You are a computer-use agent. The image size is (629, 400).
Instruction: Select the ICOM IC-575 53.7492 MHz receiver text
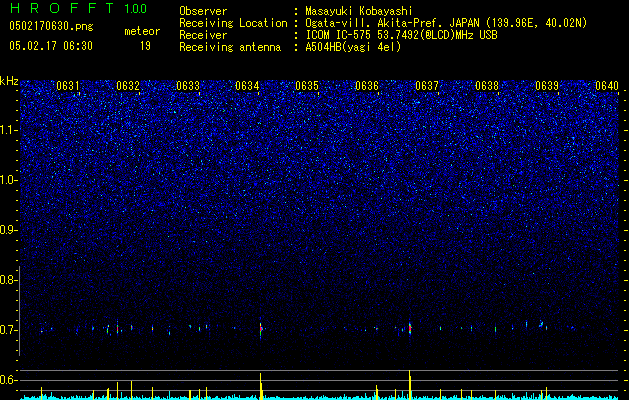(x=401, y=35)
